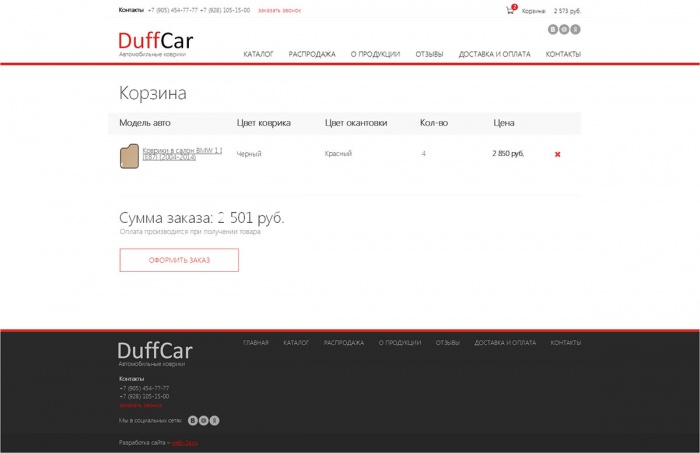Click заказать звонок link in header
This screenshot has height=453, width=700.
[x=279, y=10]
